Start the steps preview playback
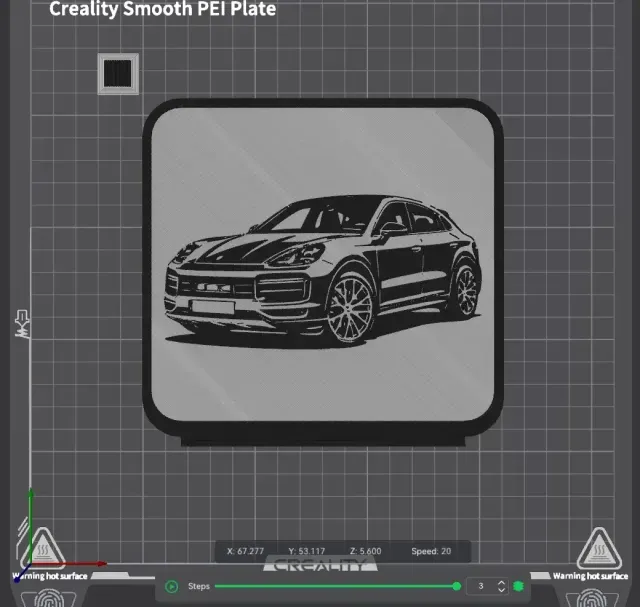 (171, 587)
